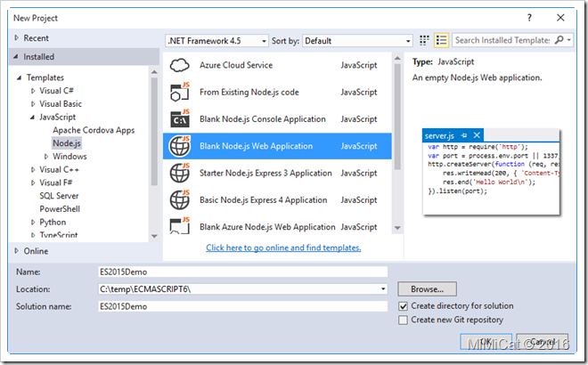The height and width of the screenshot is (365, 588).
Task: Select Node.js in templates tree
Action: 67,143
